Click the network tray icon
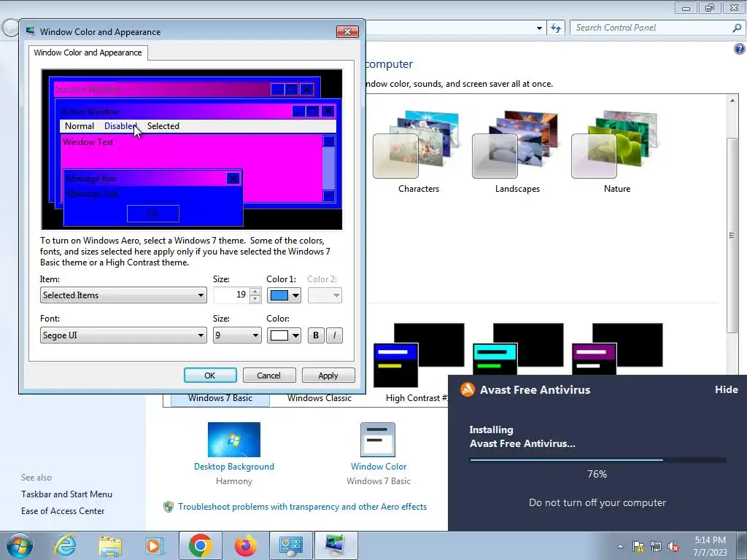747x560 pixels. click(x=656, y=546)
